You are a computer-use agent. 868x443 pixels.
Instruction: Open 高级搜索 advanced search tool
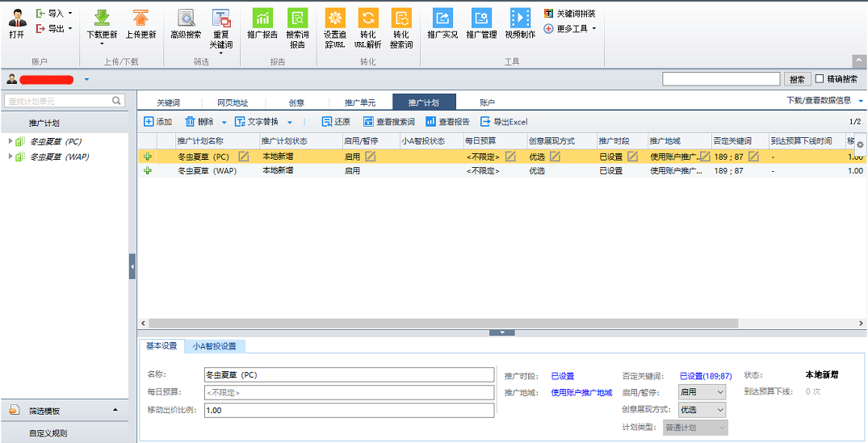(x=186, y=18)
